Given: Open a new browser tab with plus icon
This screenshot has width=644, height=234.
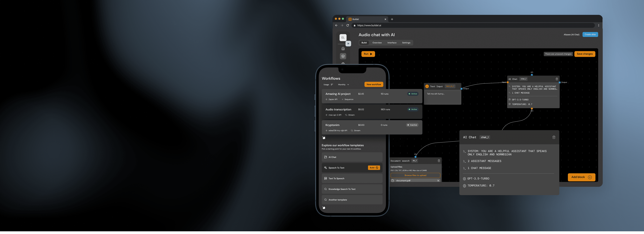Looking at the screenshot, I should click(x=392, y=19).
